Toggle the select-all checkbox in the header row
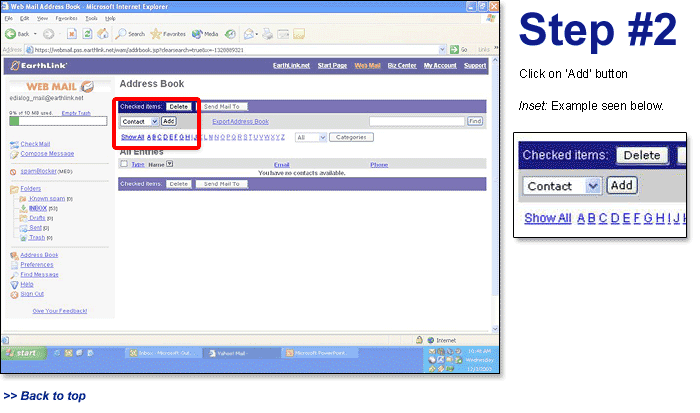 pyautogui.click(x=124, y=164)
